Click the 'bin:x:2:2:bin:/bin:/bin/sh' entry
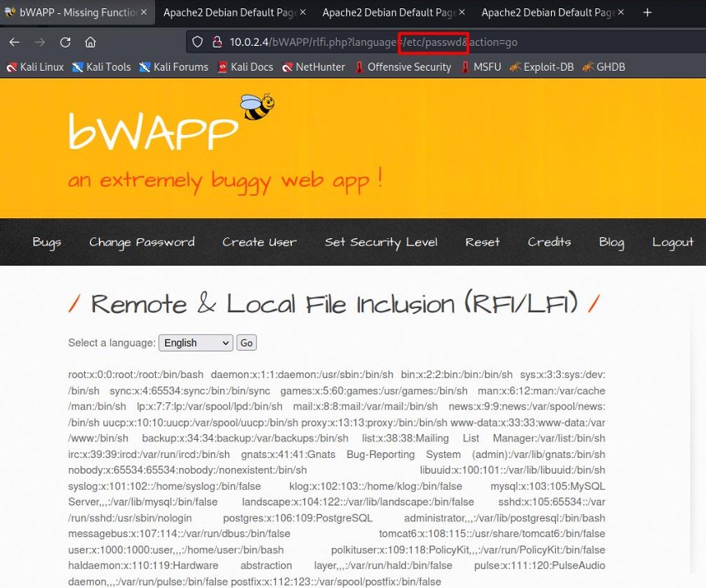 (x=457, y=375)
